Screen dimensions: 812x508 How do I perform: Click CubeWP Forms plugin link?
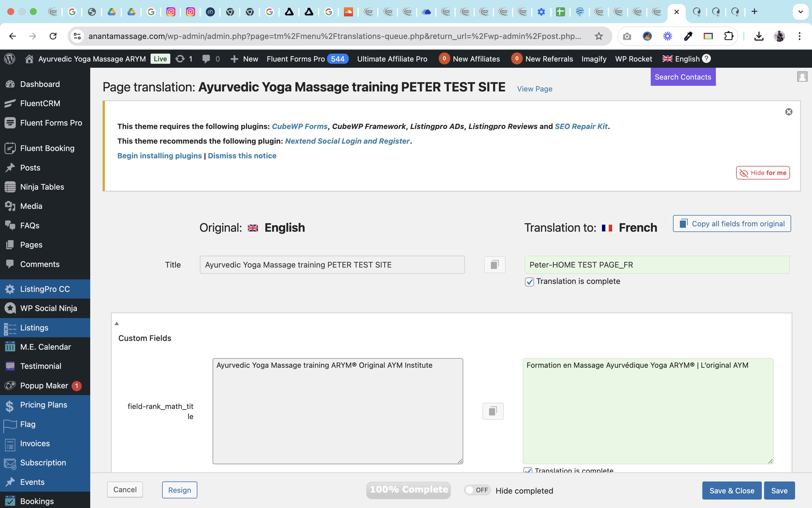pyautogui.click(x=299, y=126)
